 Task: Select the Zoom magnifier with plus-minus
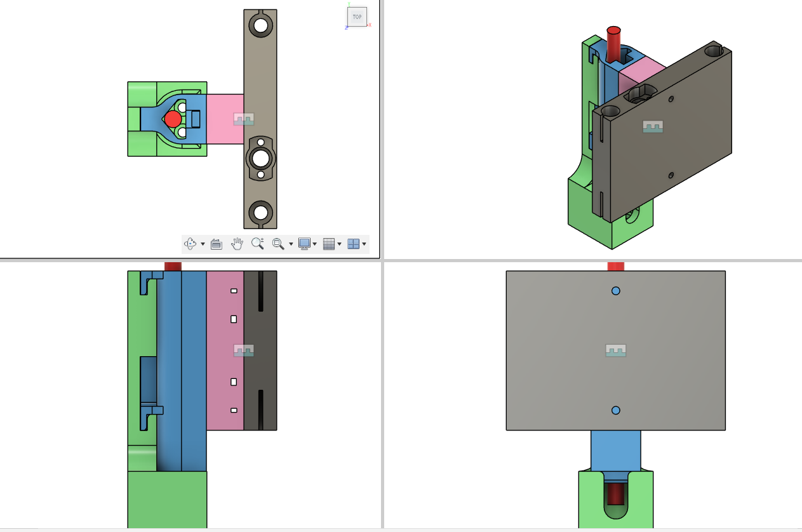click(x=257, y=244)
